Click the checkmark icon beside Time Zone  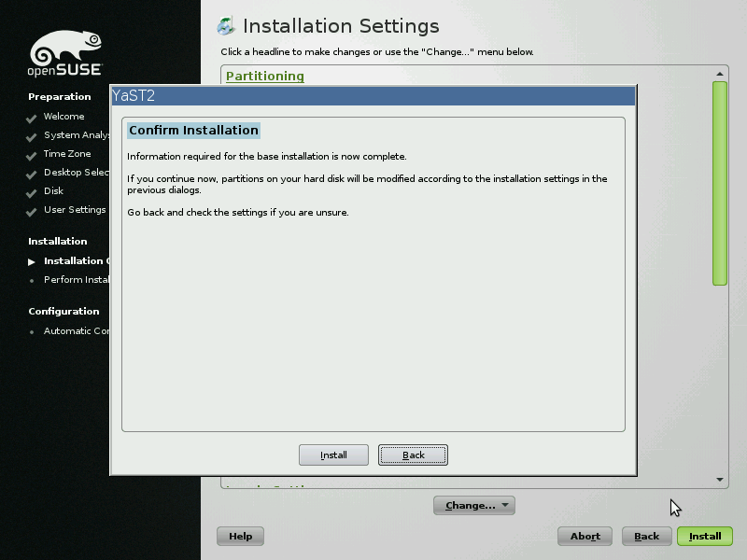[32, 155]
